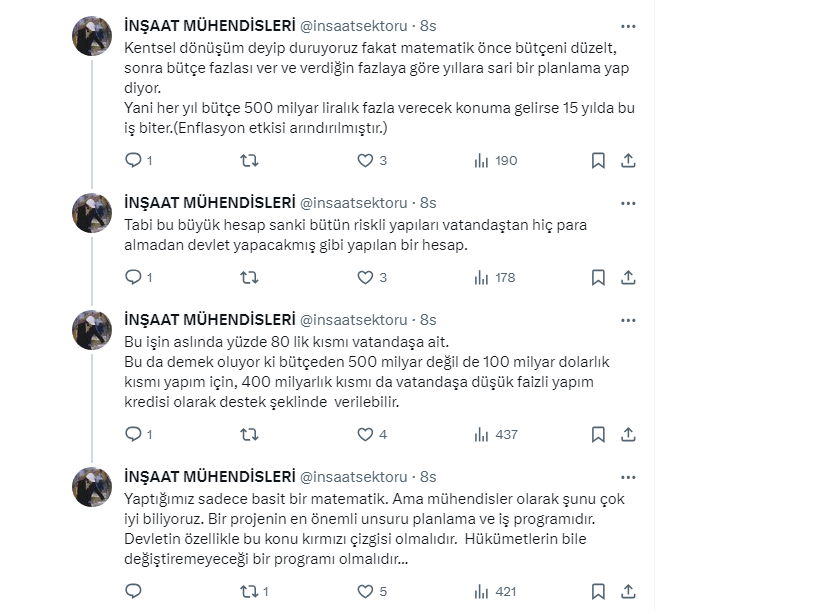Reply to the 'Tabi bu büyük hesap' tweet
Image resolution: width=837 pixels, height=614 pixels.
point(132,277)
